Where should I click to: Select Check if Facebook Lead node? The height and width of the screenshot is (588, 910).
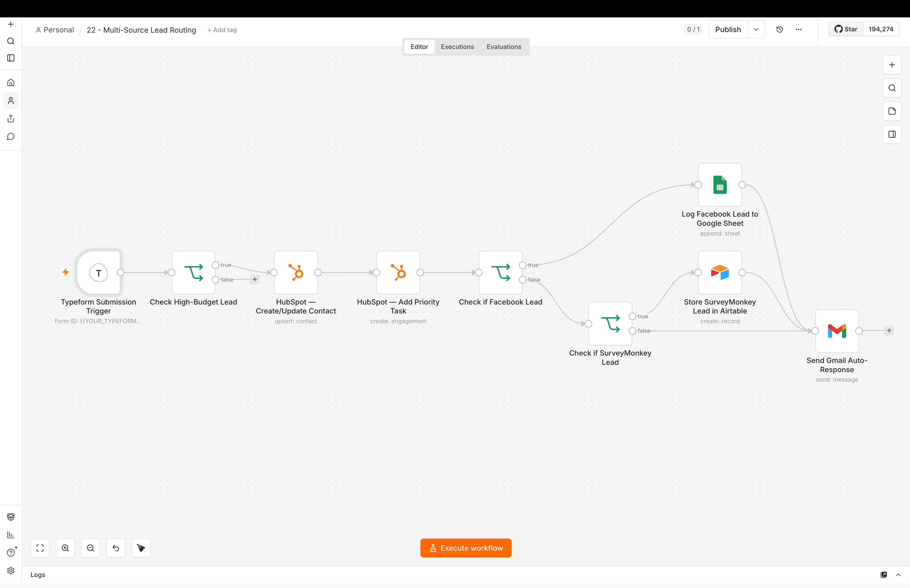pos(501,273)
